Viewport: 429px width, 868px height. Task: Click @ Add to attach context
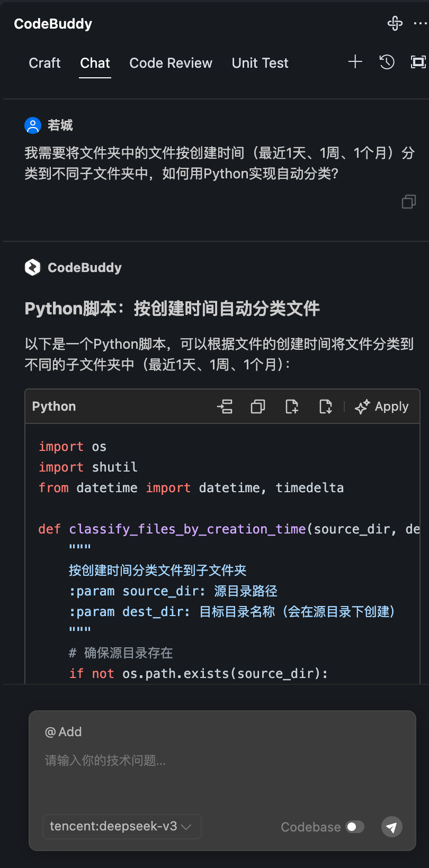63,732
